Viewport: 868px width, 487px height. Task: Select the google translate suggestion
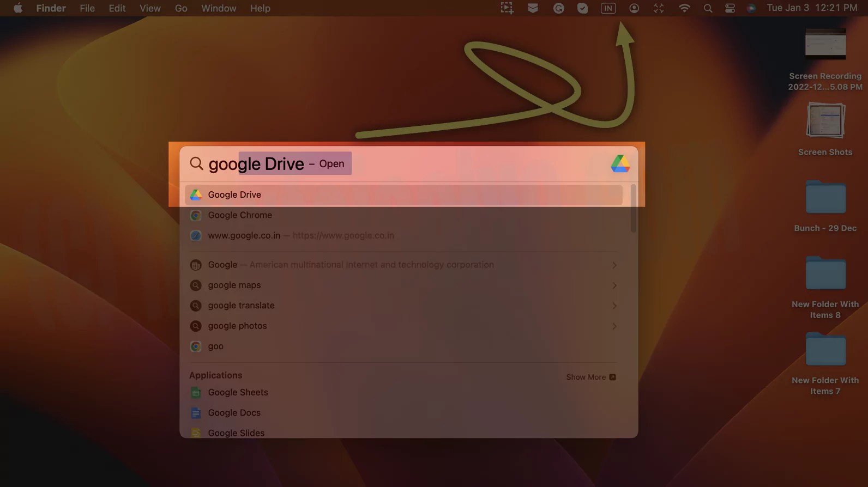(403, 306)
